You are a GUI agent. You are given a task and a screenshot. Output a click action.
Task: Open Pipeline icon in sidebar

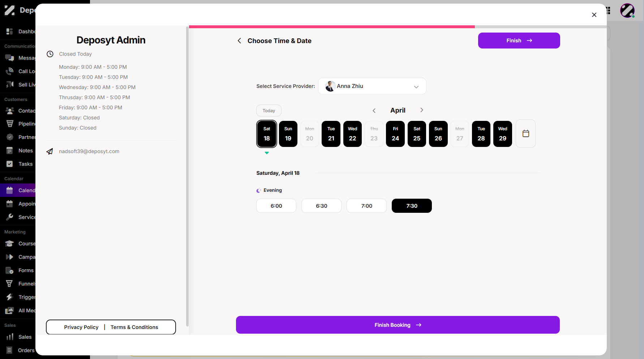(x=10, y=124)
